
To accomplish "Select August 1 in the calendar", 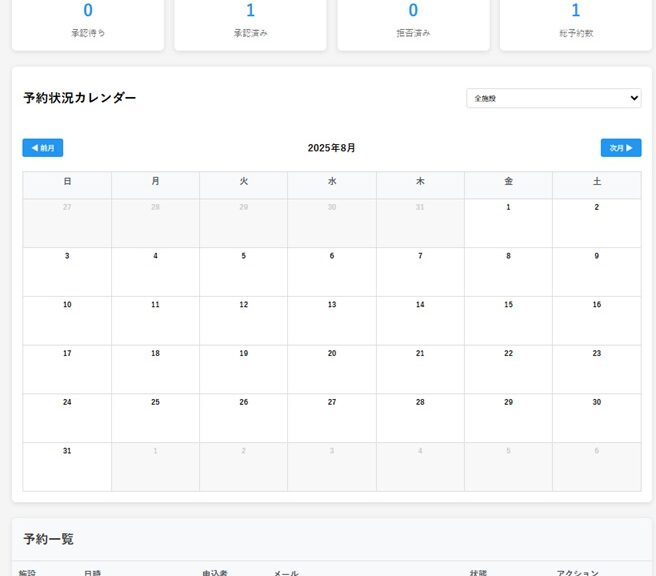I will (508, 223).
